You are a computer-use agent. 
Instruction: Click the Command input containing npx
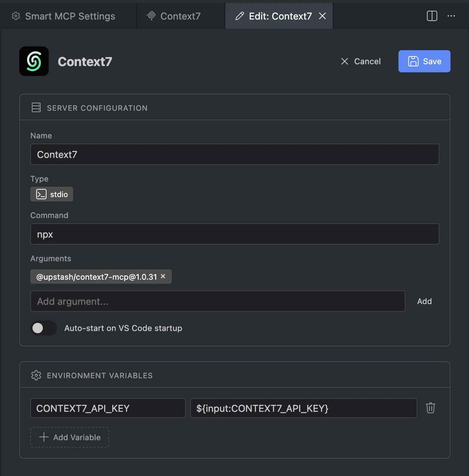(x=234, y=234)
